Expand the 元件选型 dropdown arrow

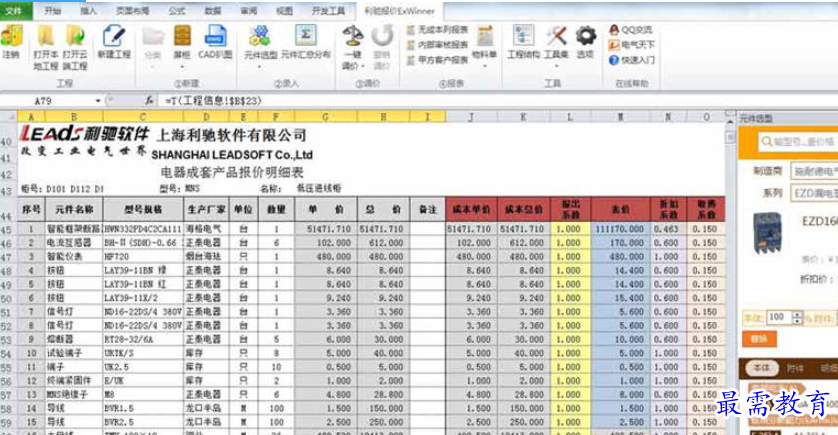point(260,67)
